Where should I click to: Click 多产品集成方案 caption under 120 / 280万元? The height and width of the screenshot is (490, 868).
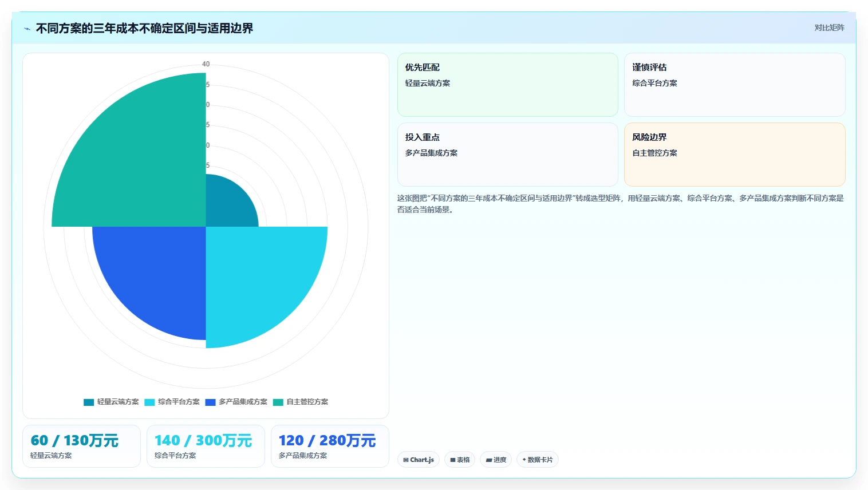tap(303, 456)
